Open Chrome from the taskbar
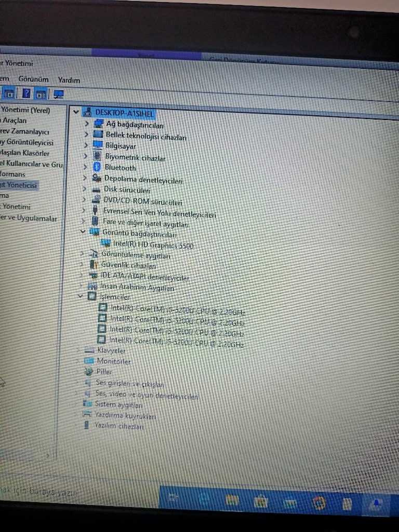Image resolution: width=399 pixels, height=532 pixels. (320, 503)
